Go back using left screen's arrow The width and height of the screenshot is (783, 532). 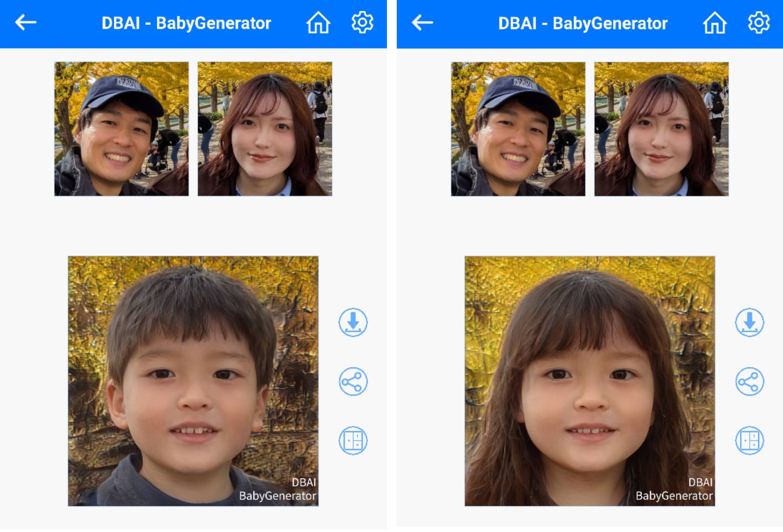[26, 23]
